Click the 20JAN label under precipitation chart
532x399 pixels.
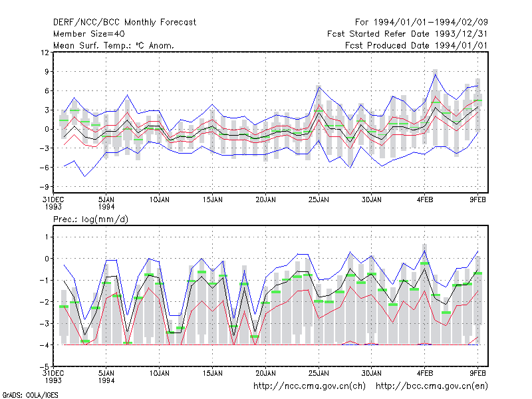pos(265,373)
